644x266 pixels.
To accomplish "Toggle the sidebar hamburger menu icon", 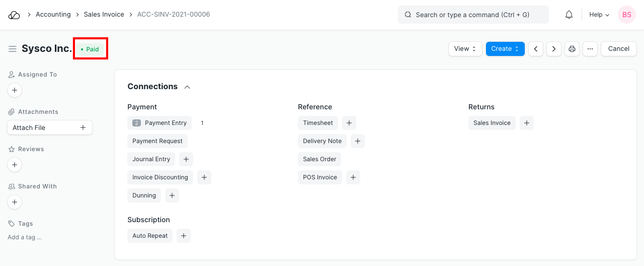I will point(13,49).
